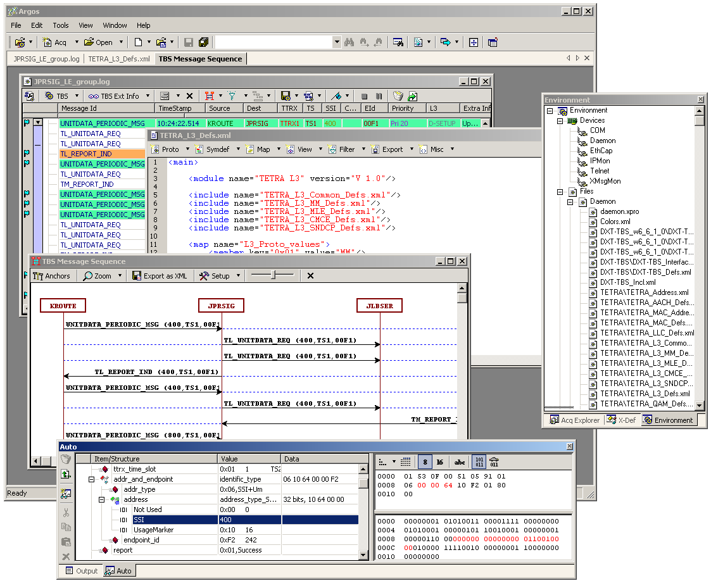Toggle the 16-bit hex view button
Viewport: 711px width, 588px height.
pyautogui.click(x=440, y=462)
